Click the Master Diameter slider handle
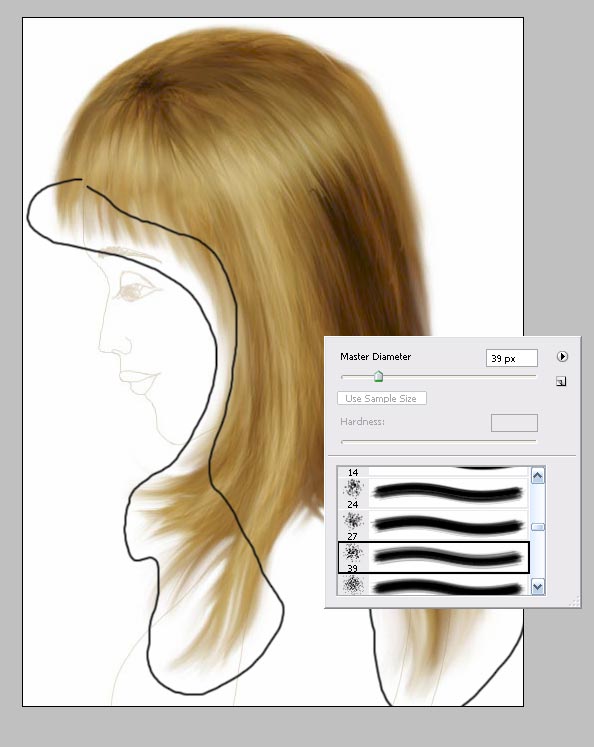This screenshot has width=594, height=747. (378, 377)
